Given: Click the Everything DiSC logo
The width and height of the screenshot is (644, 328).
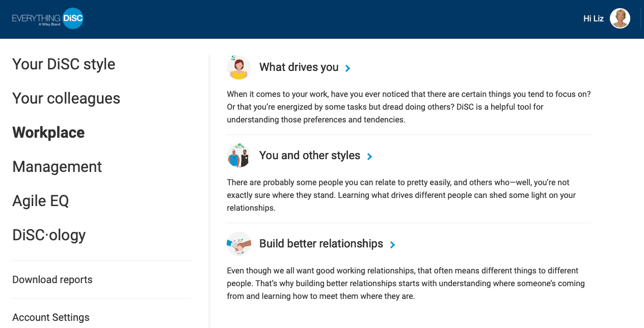Looking at the screenshot, I should [x=48, y=18].
